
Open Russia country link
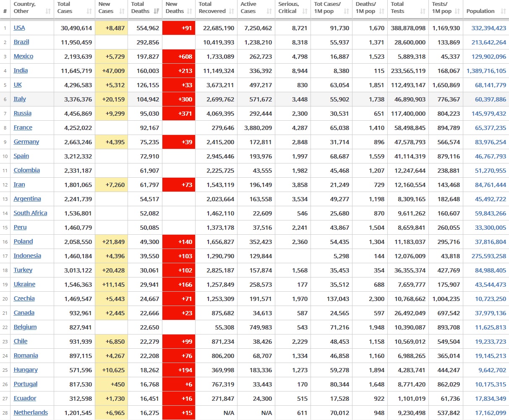click(x=23, y=113)
